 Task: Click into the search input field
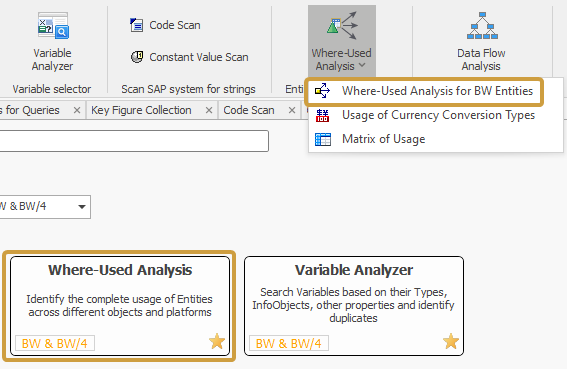coord(134,141)
